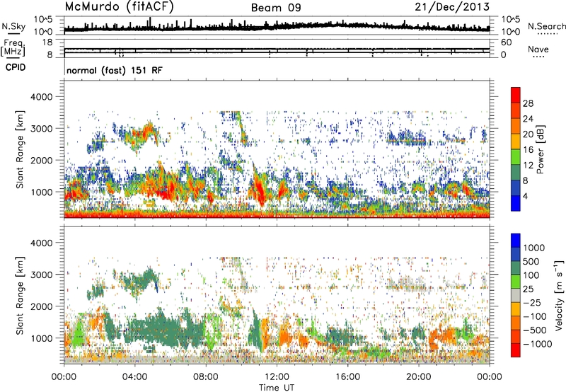Screen dimensions: 566x392
Task: Pick the gray segment of velocity colorbar
Action: click(516, 296)
